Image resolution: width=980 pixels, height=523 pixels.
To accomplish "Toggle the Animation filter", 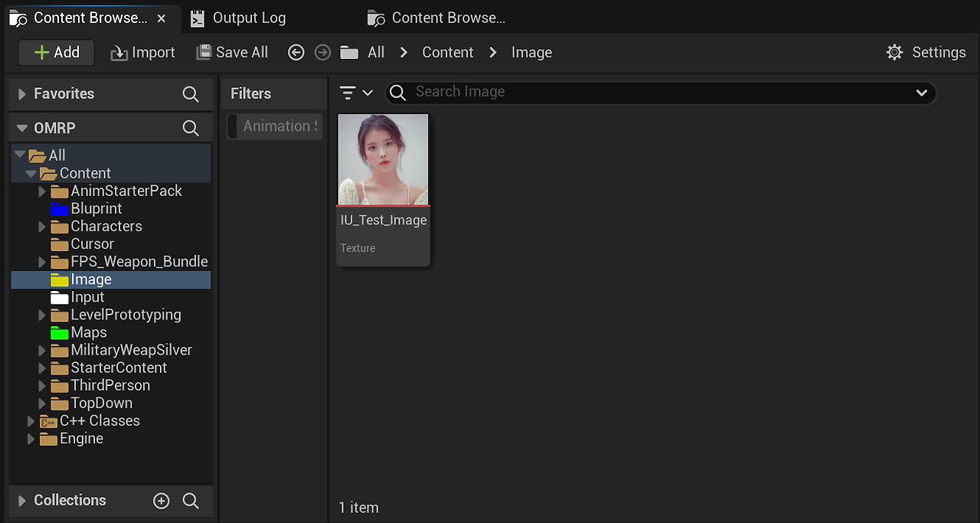I will click(x=275, y=126).
